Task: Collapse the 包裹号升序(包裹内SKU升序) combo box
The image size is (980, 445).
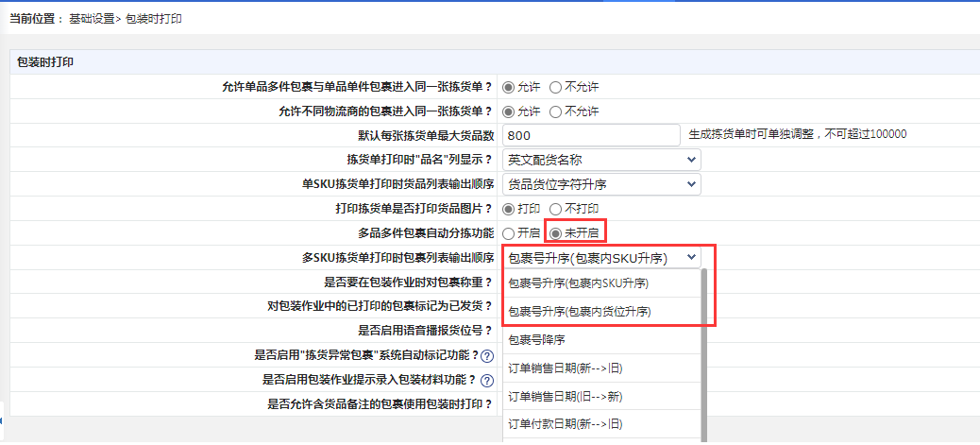Action: 601,257
